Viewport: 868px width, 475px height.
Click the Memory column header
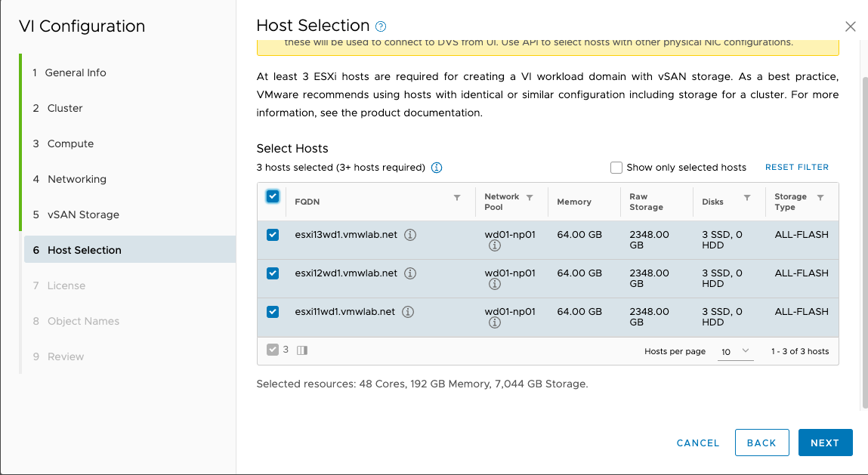574,202
